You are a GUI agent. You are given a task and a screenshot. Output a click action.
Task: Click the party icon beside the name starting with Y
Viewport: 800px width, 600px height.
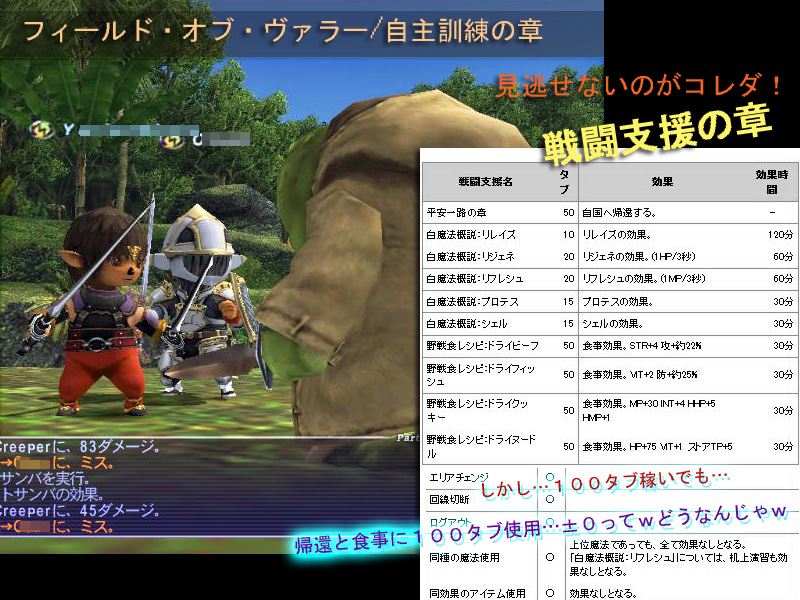(42, 130)
